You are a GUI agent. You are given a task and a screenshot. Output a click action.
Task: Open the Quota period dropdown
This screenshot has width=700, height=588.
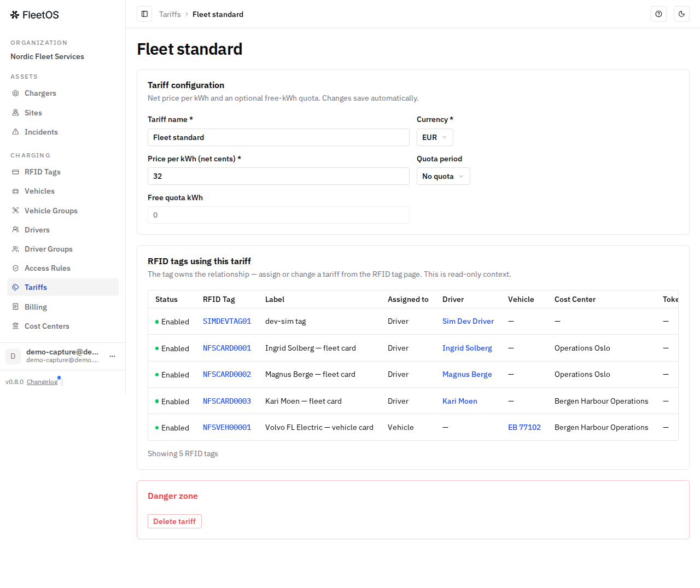pos(443,176)
